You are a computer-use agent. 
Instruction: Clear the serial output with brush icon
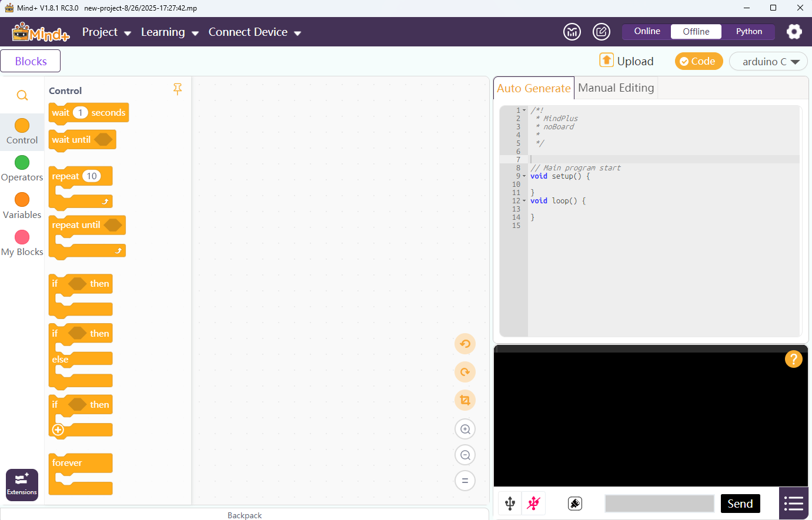click(574, 504)
